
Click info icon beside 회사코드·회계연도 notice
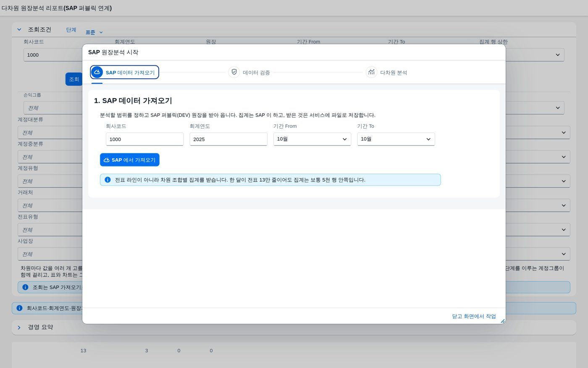pyautogui.click(x=19, y=308)
